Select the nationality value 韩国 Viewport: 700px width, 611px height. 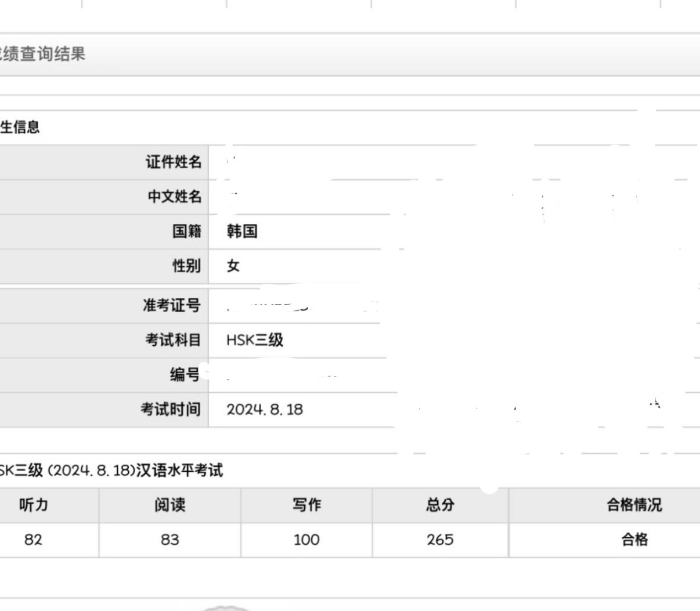(x=242, y=232)
